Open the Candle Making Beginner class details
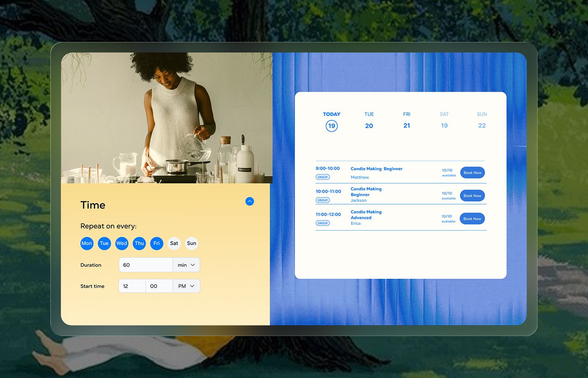Viewport: 588px width, 378px height. tap(376, 168)
